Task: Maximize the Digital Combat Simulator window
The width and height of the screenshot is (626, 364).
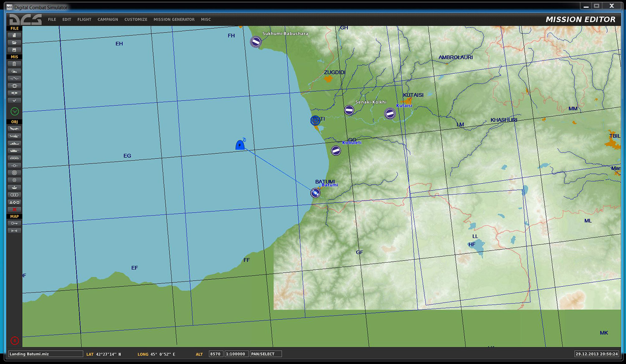Action: (x=597, y=6)
